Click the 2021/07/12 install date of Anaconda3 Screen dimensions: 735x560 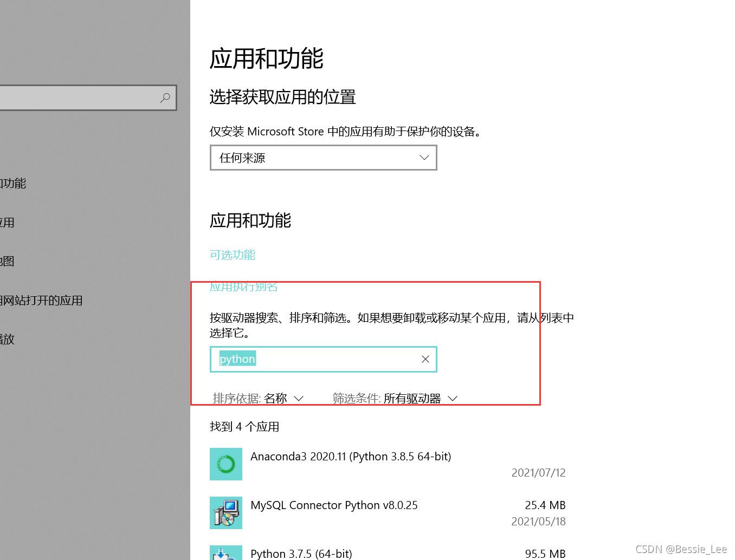pos(538,473)
